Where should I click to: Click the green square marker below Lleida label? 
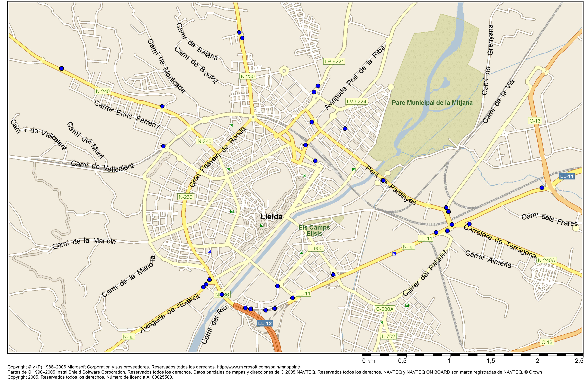pos(262,225)
